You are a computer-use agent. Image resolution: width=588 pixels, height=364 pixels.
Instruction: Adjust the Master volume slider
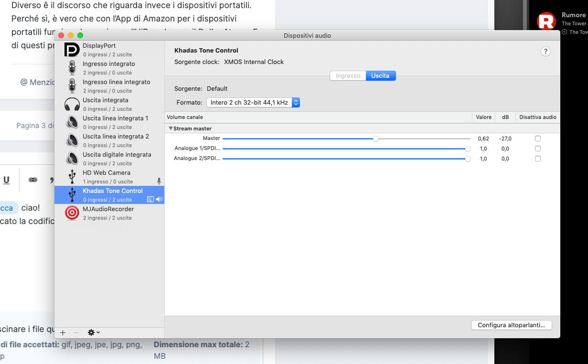coord(347,139)
